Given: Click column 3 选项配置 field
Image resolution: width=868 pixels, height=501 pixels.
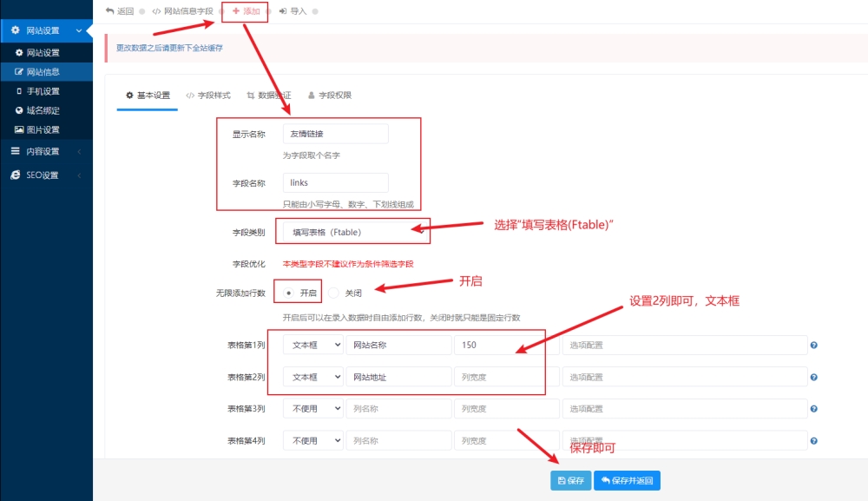Looking at the screenshot, I should (x=685, y=409).
